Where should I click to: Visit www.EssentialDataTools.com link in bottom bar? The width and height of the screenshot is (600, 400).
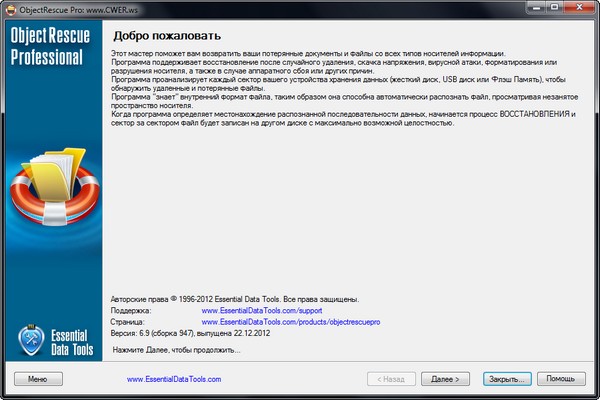point(174,380)
